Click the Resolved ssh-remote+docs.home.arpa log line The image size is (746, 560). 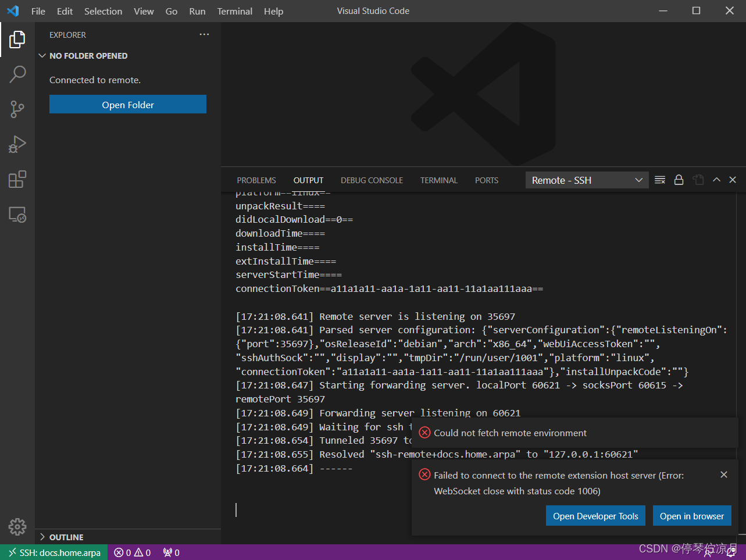[437, 454]
